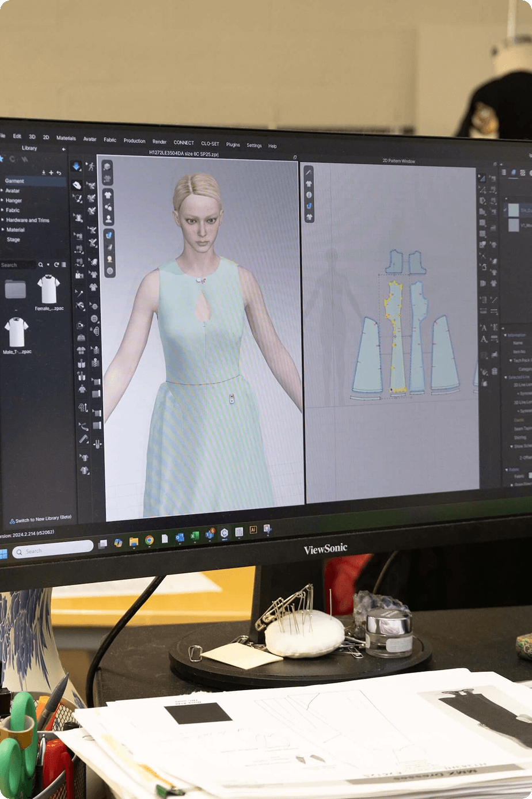The image size is (532, 799).
Task: Click the running avatar icon in 3D toolbar
Action: pyautogui.click(x=91, y=167)
